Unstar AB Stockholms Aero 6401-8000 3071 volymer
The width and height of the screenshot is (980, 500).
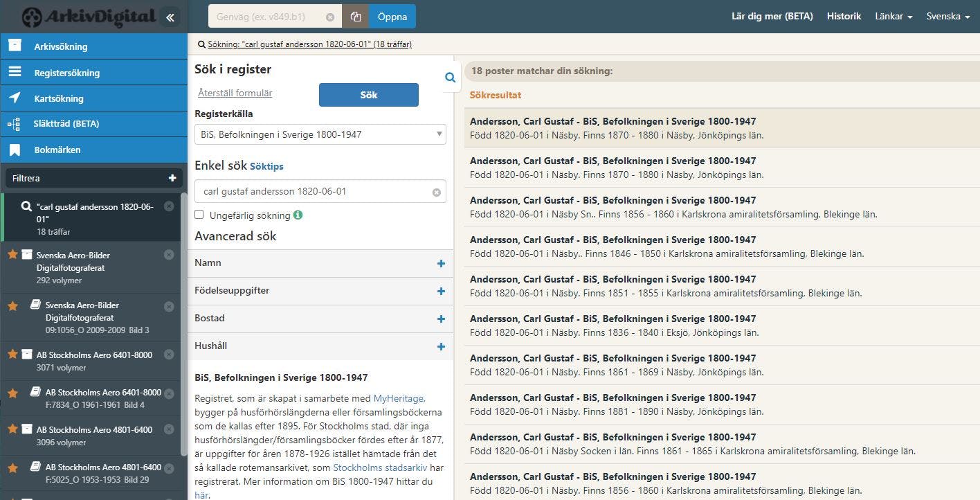click(x=12, y=355)
